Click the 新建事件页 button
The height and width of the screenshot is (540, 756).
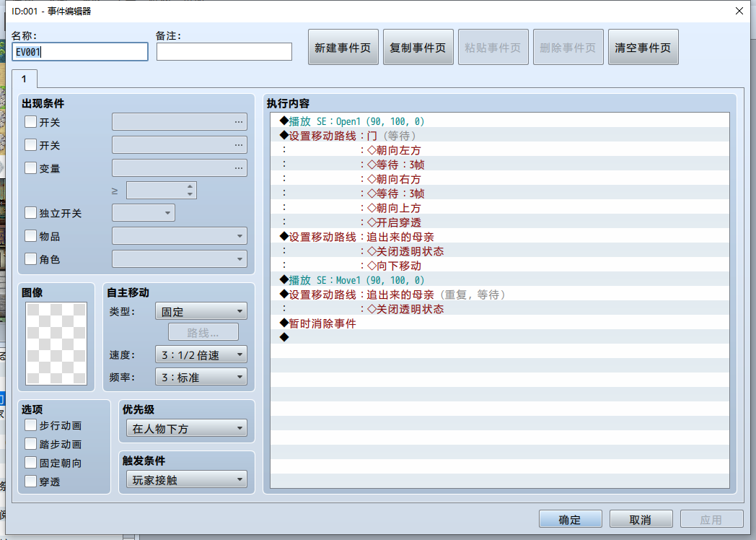click(343, 48)
